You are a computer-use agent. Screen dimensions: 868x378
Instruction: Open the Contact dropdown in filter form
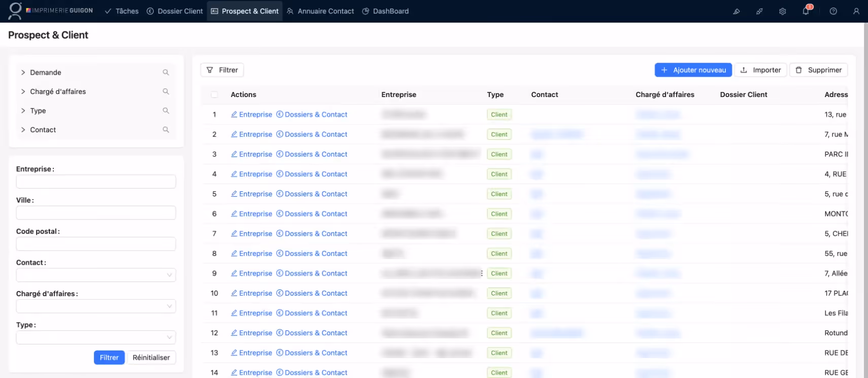click(96, 275)
